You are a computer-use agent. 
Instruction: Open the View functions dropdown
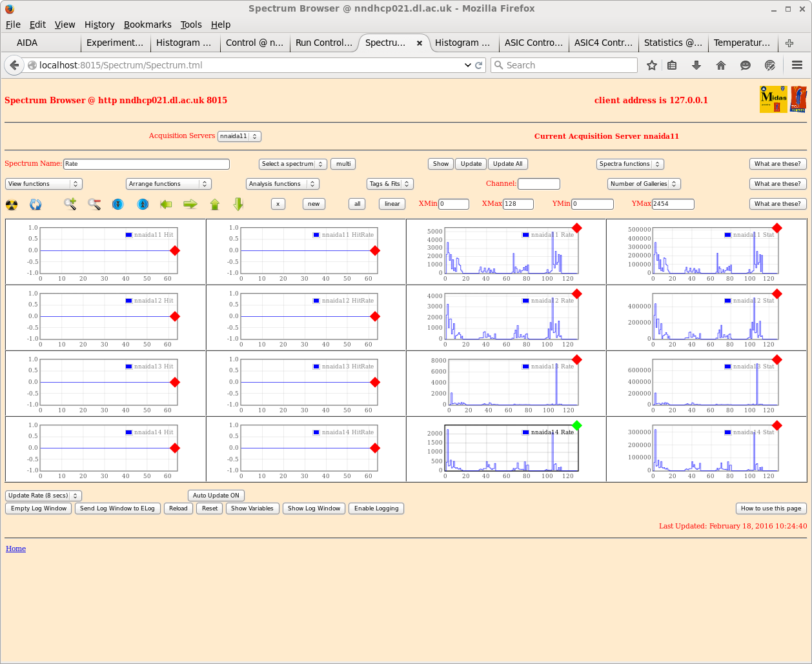pos(44,184)
